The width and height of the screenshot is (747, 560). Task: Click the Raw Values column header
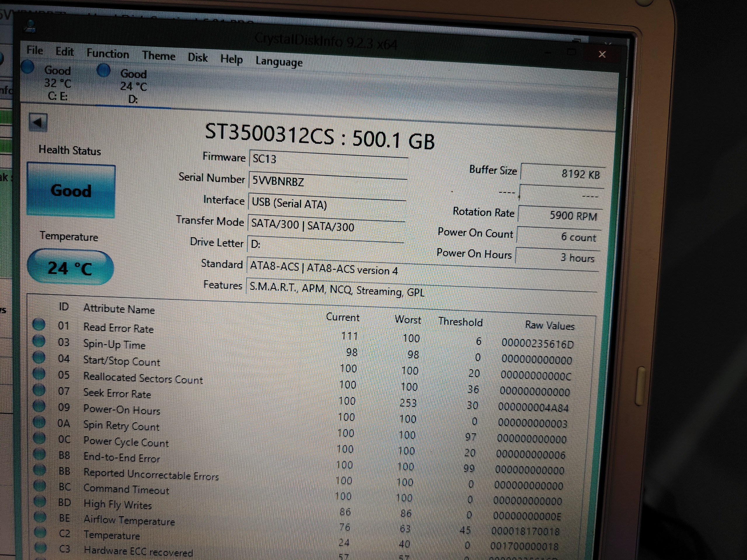click(x=549, y=325)
